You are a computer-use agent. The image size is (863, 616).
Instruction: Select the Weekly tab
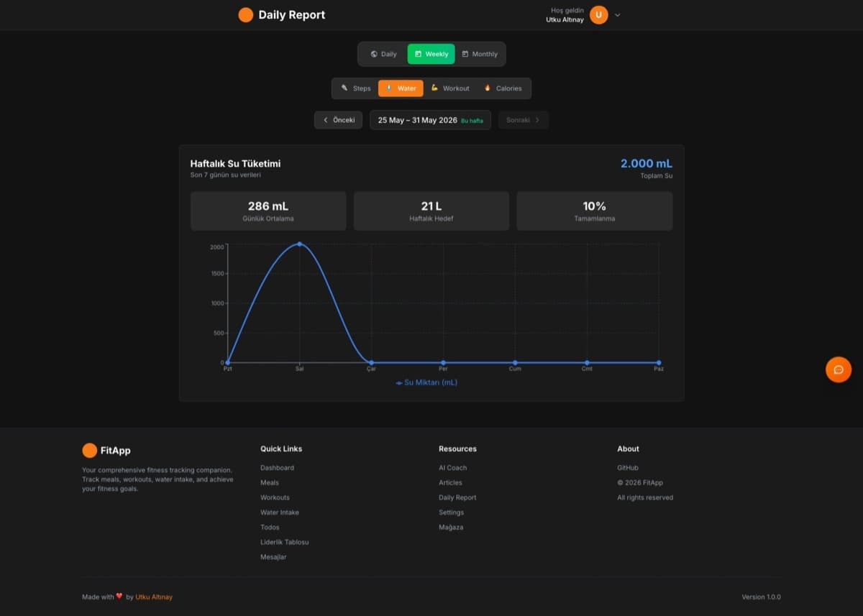(x=431, y=54)
